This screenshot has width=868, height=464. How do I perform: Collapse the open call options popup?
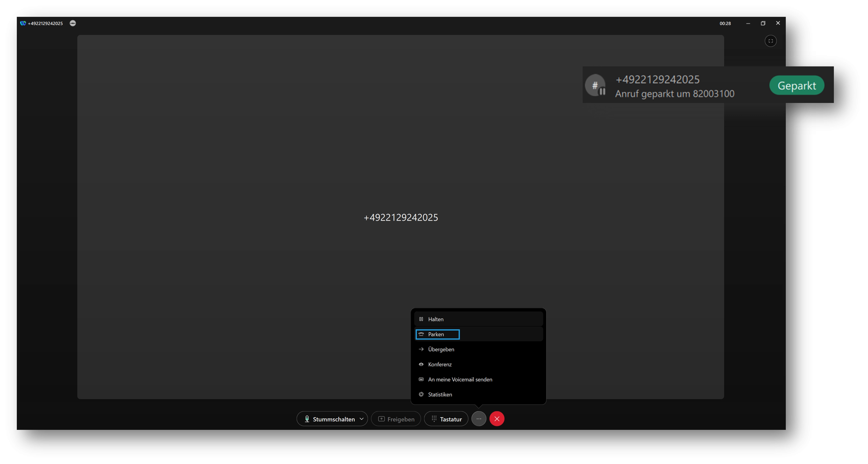[479, 419]
